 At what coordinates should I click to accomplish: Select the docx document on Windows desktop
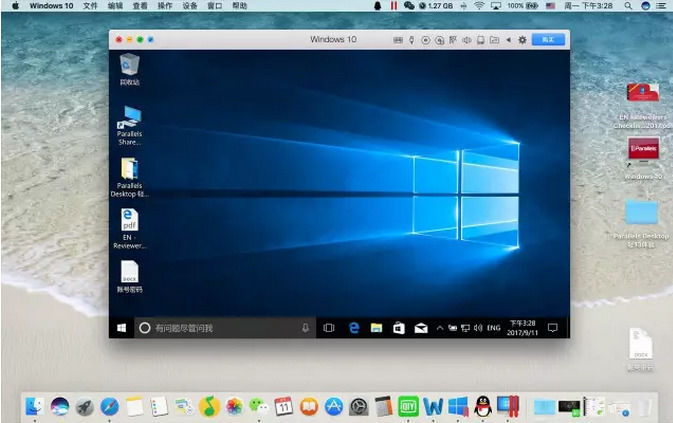tap(129, 277)
